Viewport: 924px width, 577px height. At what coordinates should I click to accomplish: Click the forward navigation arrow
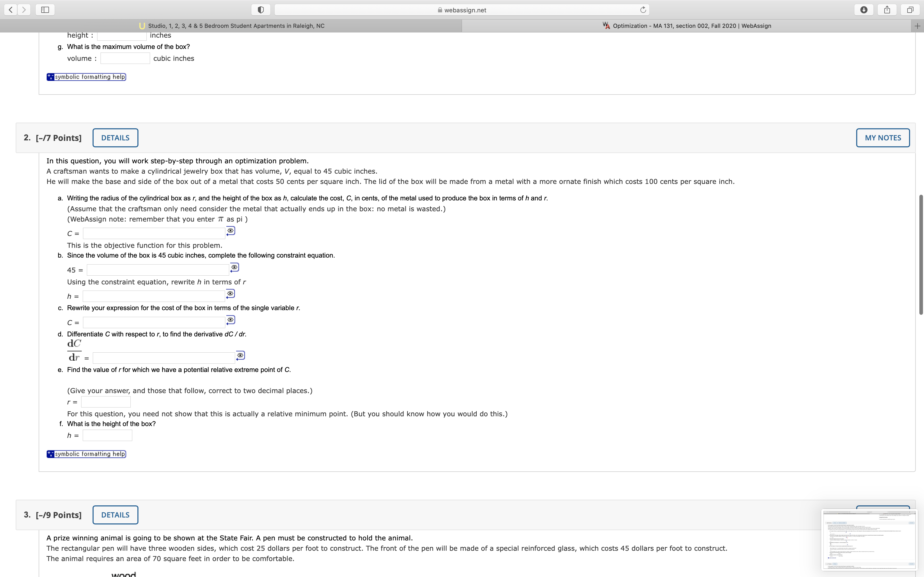[23, 10]
